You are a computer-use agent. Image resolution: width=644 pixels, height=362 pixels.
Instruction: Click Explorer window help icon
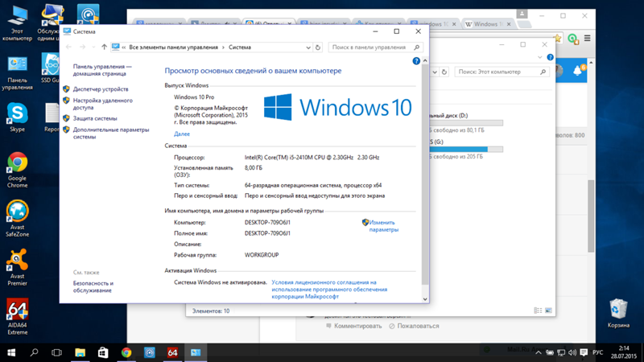coord(551,57)
